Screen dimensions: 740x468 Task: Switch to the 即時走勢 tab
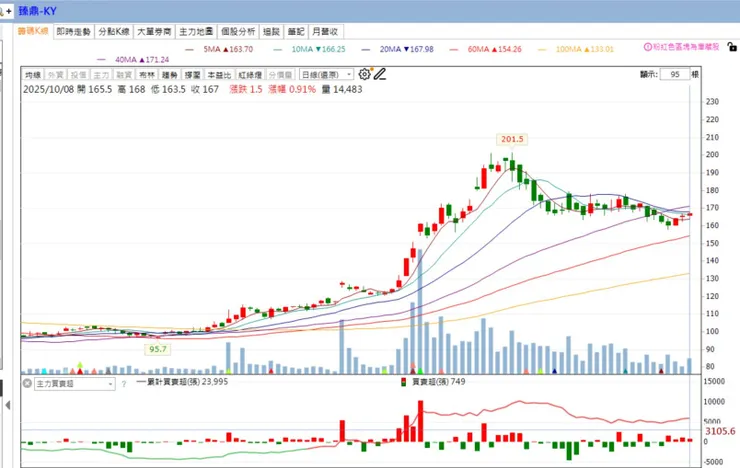coord(74,32)
